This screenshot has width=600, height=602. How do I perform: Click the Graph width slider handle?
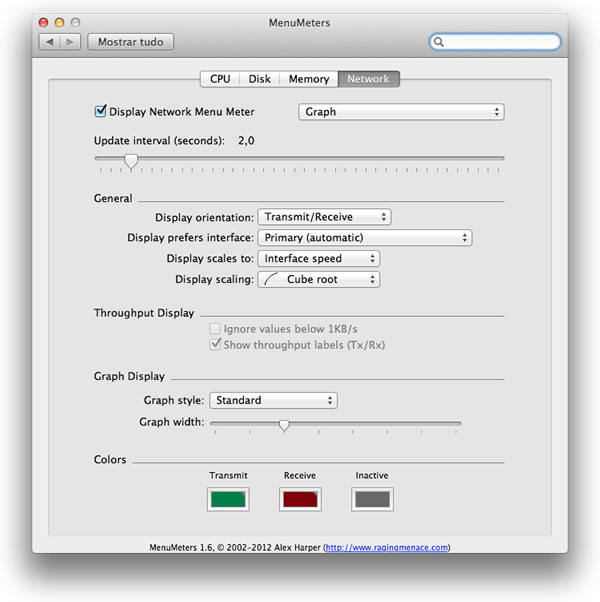[284, 425]
